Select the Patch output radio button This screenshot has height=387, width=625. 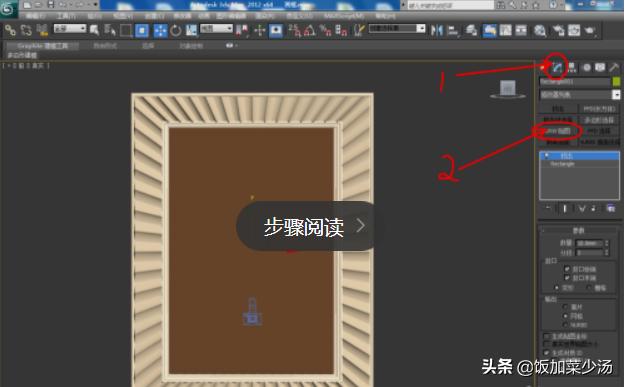tap(565, 307)
